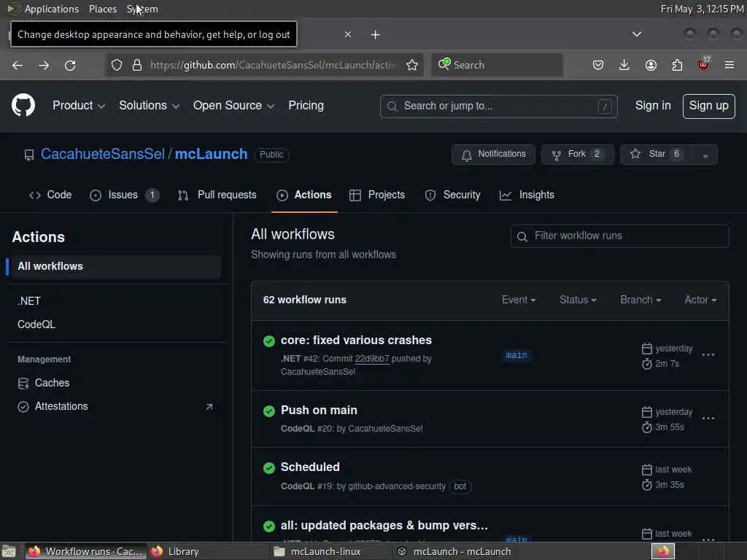This screenshot has width=747, height=560.
Task: Open the all: updated packages run
Action: coord(384,526)
